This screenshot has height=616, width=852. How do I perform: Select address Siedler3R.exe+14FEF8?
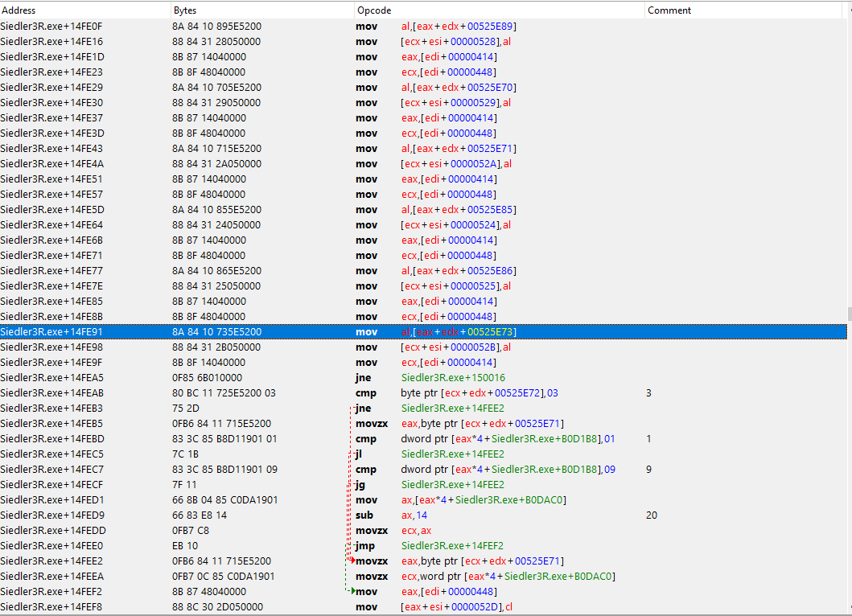pyautogui.click(x=51, y=607)
